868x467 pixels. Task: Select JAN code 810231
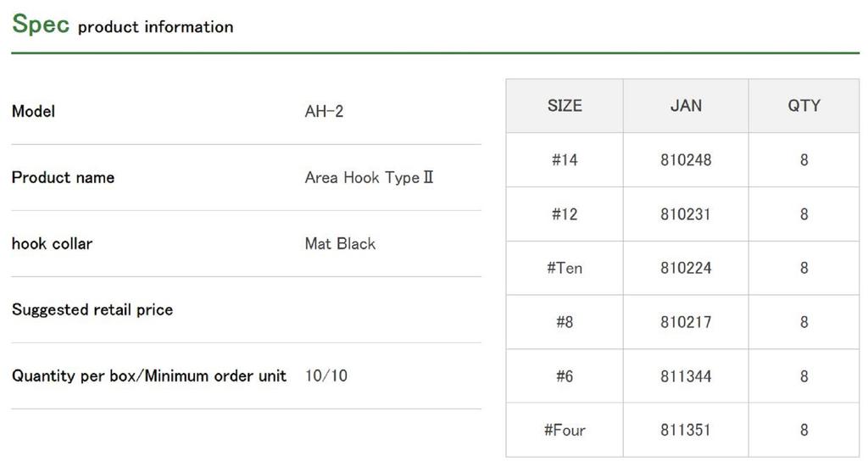[x=686, y=214]
